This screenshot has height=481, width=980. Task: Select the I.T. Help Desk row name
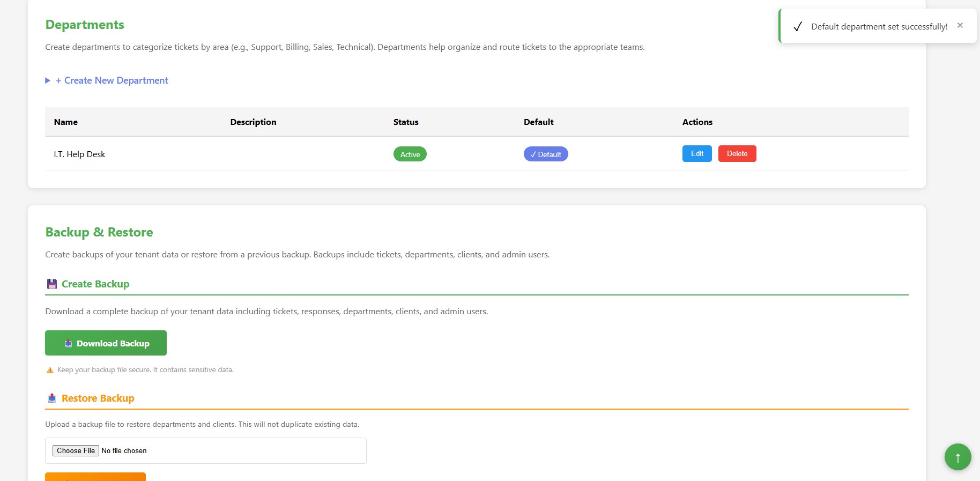pos(79,154)
